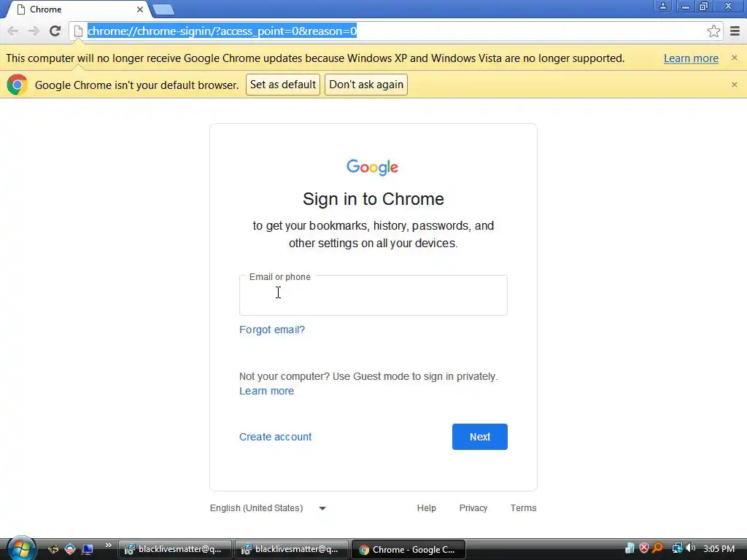Click the Google logo

[x=373, y=168]
